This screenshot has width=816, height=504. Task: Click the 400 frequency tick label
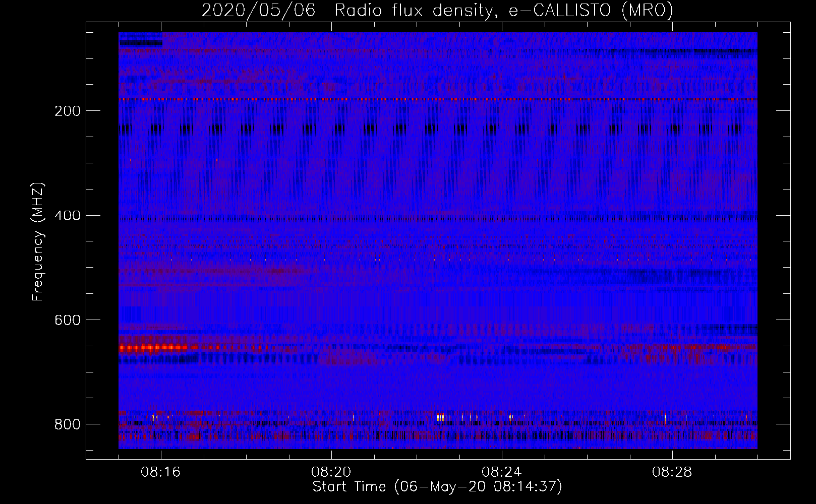pos(68,216)
